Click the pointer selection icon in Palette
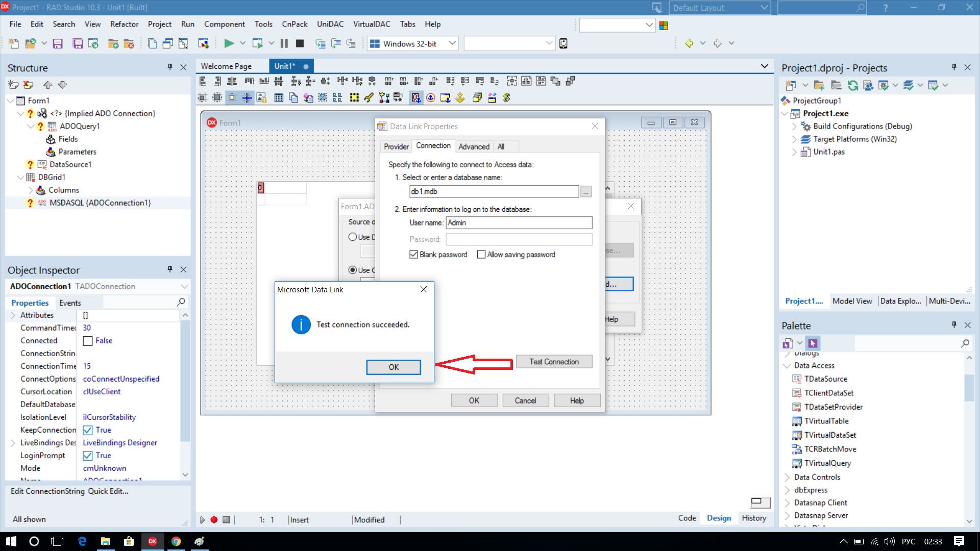 [813, 343]
